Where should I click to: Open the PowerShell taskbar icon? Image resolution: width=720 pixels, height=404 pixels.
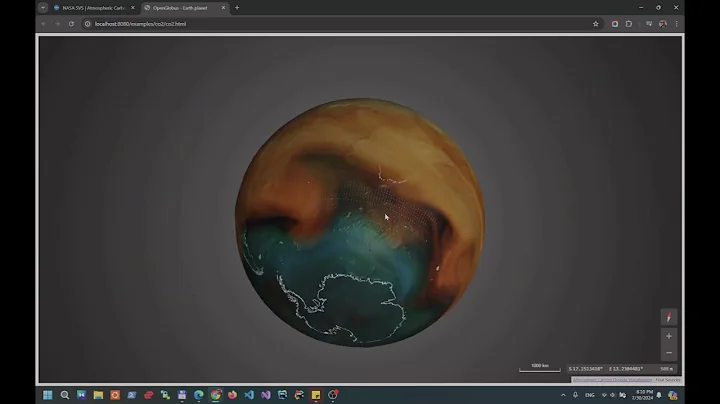pos(132,395)
